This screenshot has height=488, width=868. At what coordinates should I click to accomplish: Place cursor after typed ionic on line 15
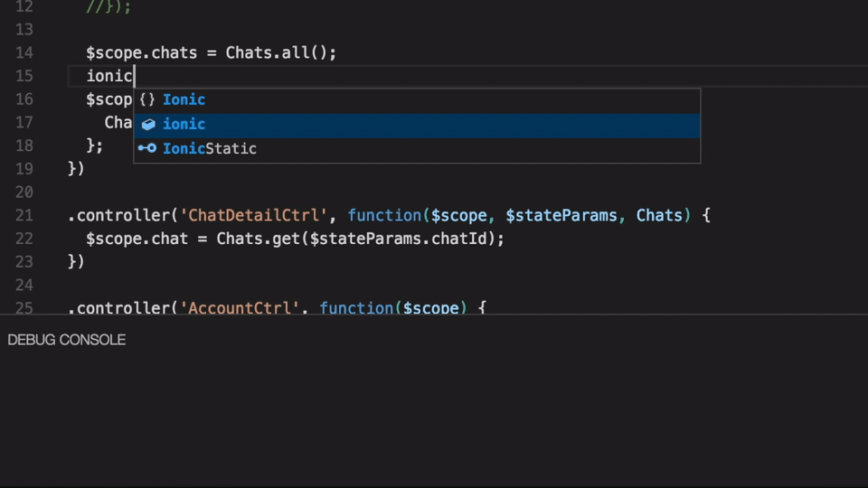134,76
